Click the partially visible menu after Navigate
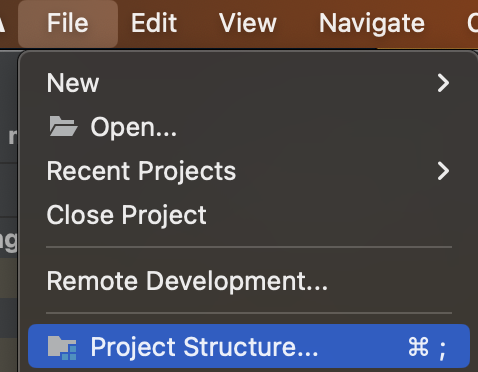The width and height of the screenshot is (478, 372). coord(473,23)
